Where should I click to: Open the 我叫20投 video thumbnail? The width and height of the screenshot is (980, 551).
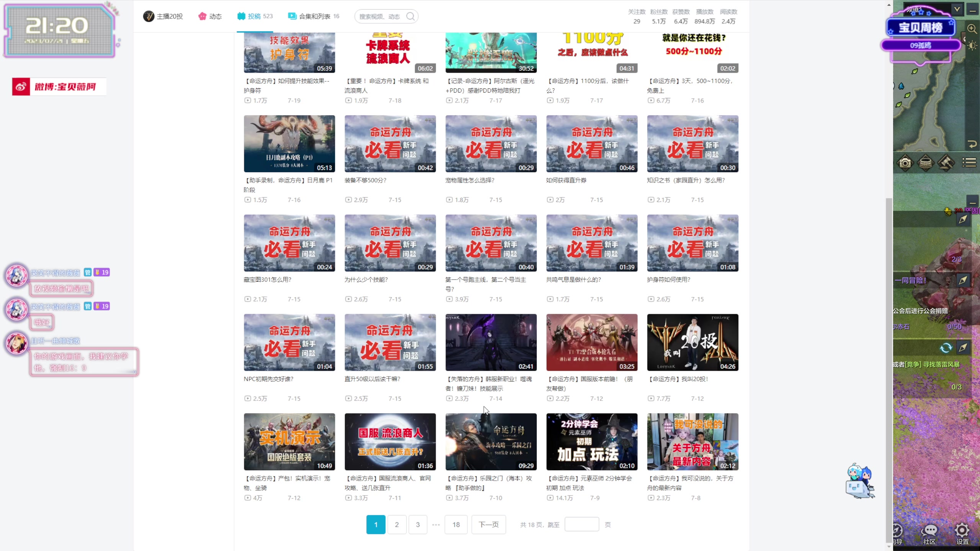click(693, 342)
